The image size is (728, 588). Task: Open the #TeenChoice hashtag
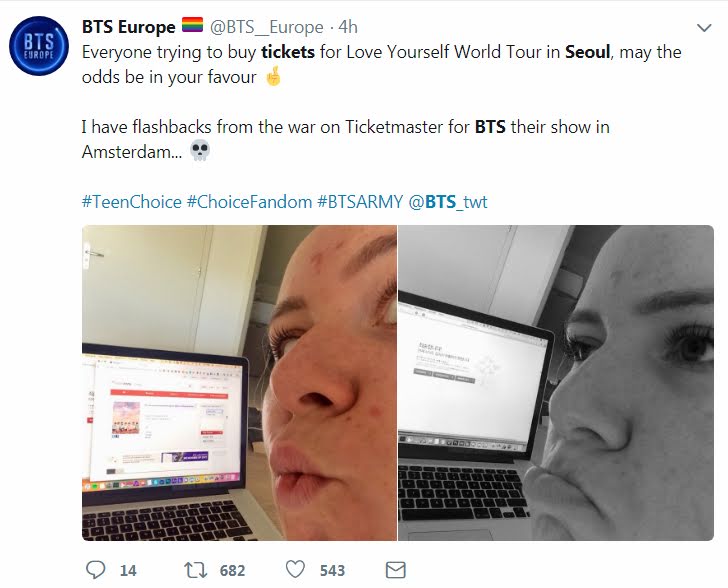pyautogui.click(x=132, y=202)
